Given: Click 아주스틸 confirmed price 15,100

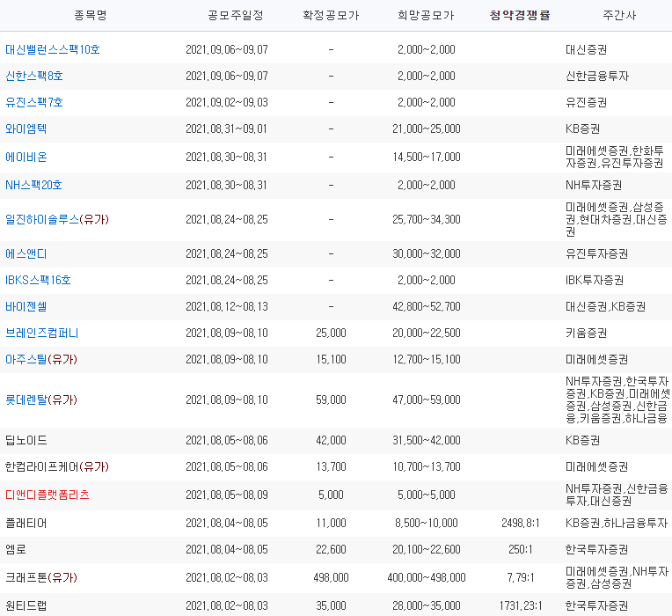Looking at the screenshot, I should [x=331, y=360].
